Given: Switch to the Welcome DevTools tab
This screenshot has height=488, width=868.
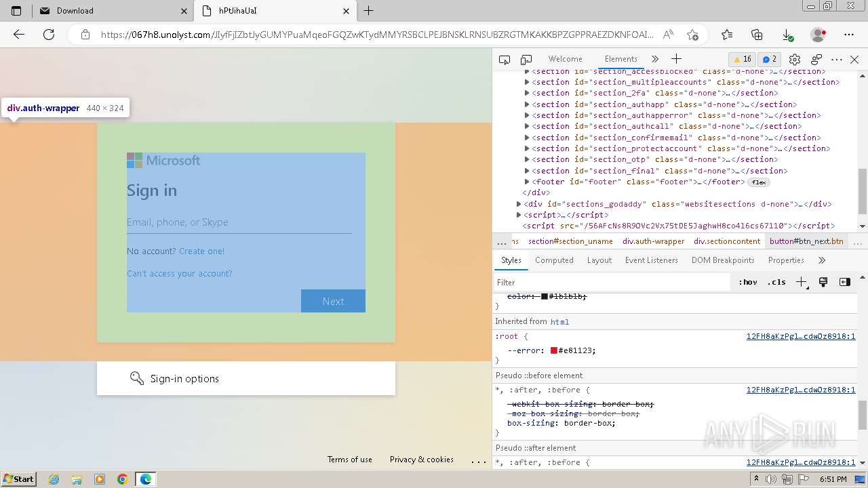Looking at the screenshot, I should click(x=565, y=59).
